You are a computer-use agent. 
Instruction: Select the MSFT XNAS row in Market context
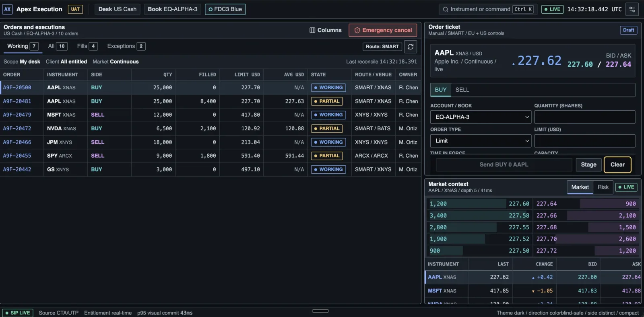(x=533, y=291)
